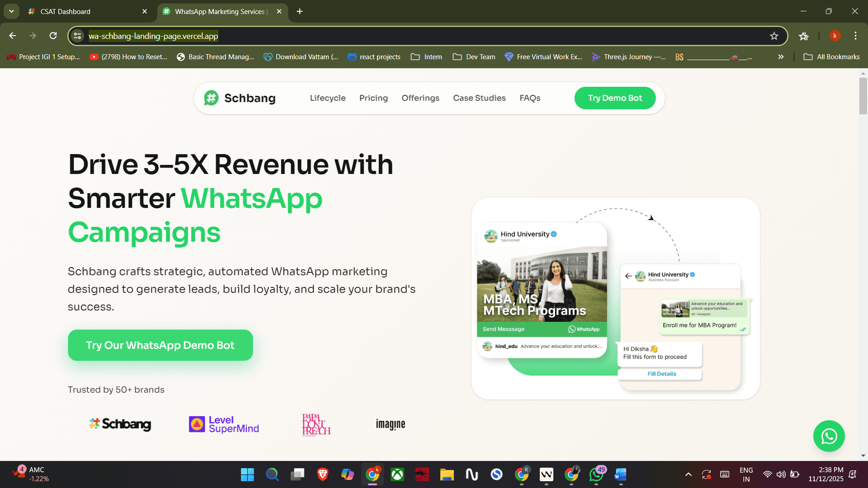Open the Brave browser taskbar icon
Image resolution: width=868 pixels, height=488 pixels.
[322, 474]
